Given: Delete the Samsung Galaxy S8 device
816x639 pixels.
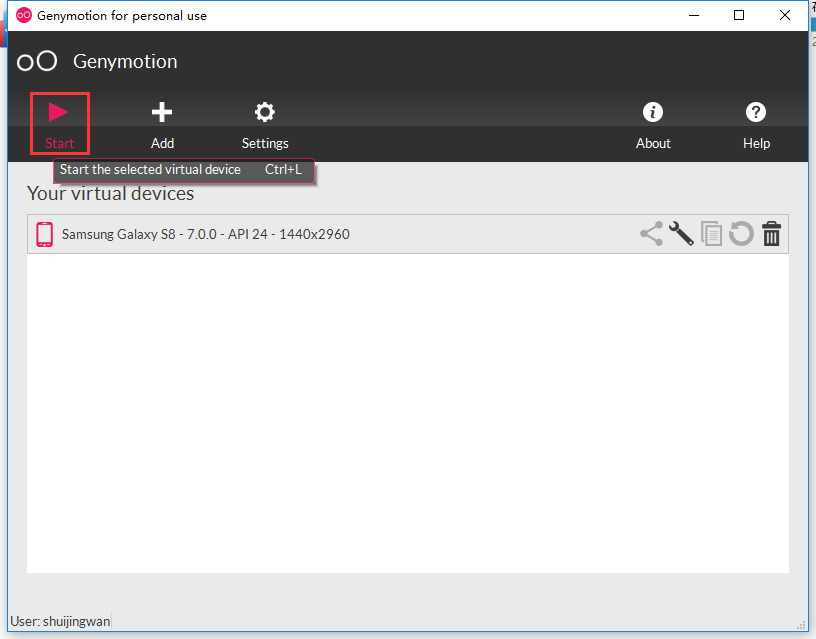Looking at the screenshot, I should [771, 234].
